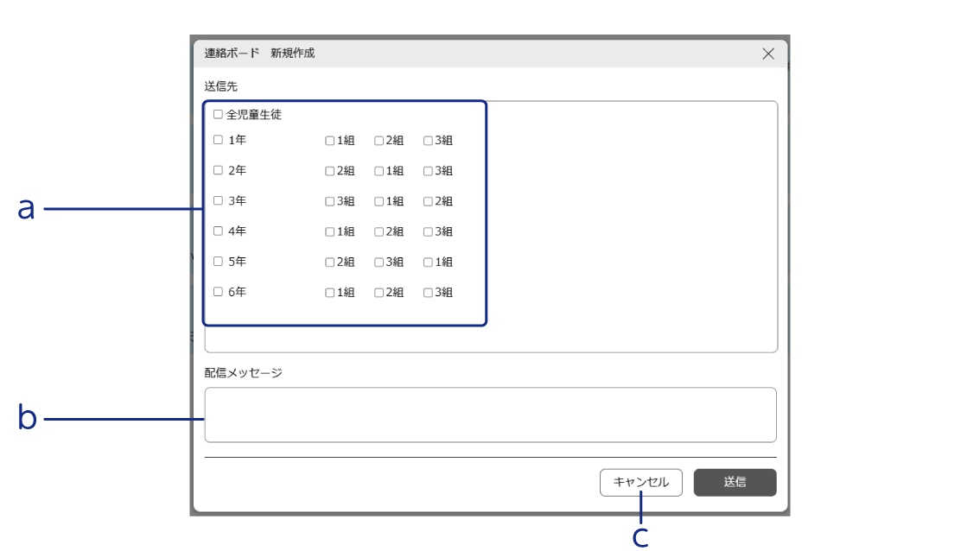This screenshot has width=980, height=551.
Task: Click the 配信メッセージ text field
Action: point(490,415)
